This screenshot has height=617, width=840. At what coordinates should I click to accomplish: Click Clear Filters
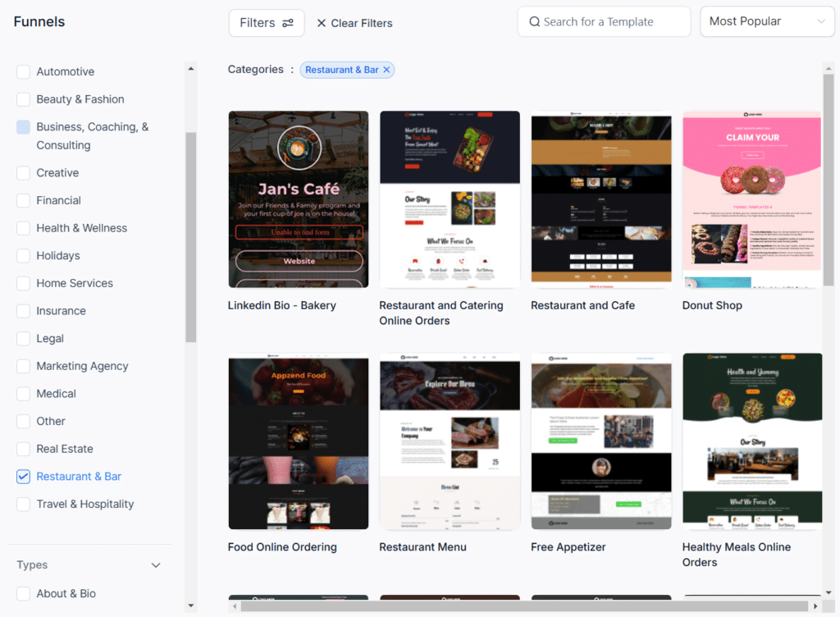[x=354, y=23]
